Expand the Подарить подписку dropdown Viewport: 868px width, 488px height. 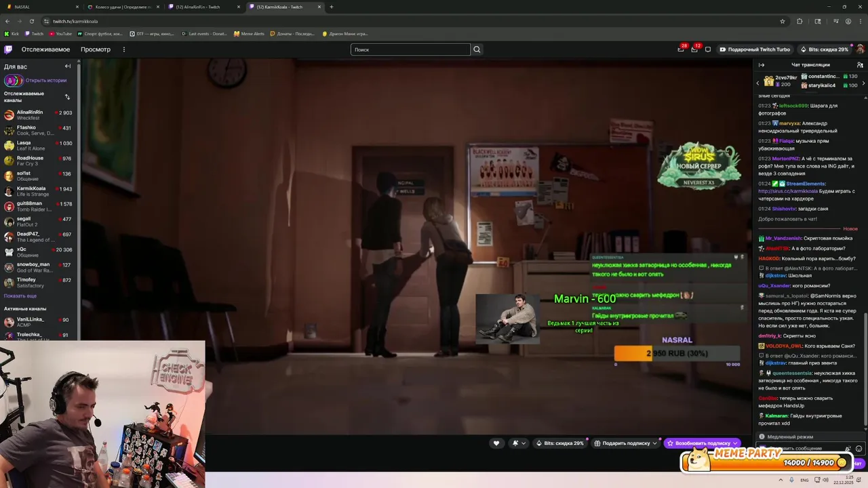tap(654, 443)
